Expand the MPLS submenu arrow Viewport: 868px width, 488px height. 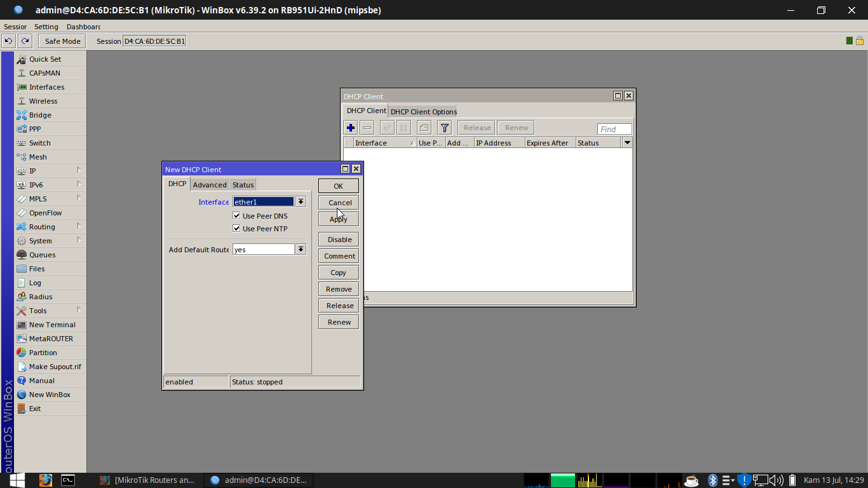click(x=79, y=198)
